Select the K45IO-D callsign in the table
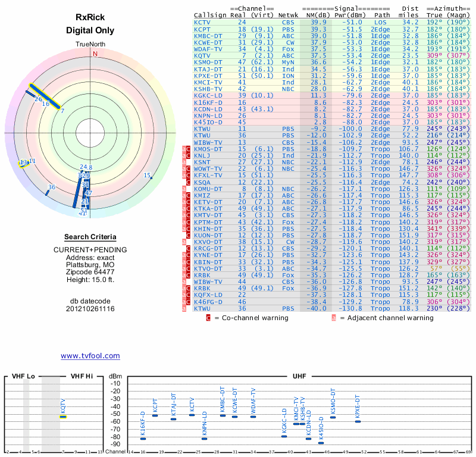This screenshot has width=476, height=457. 208,123
